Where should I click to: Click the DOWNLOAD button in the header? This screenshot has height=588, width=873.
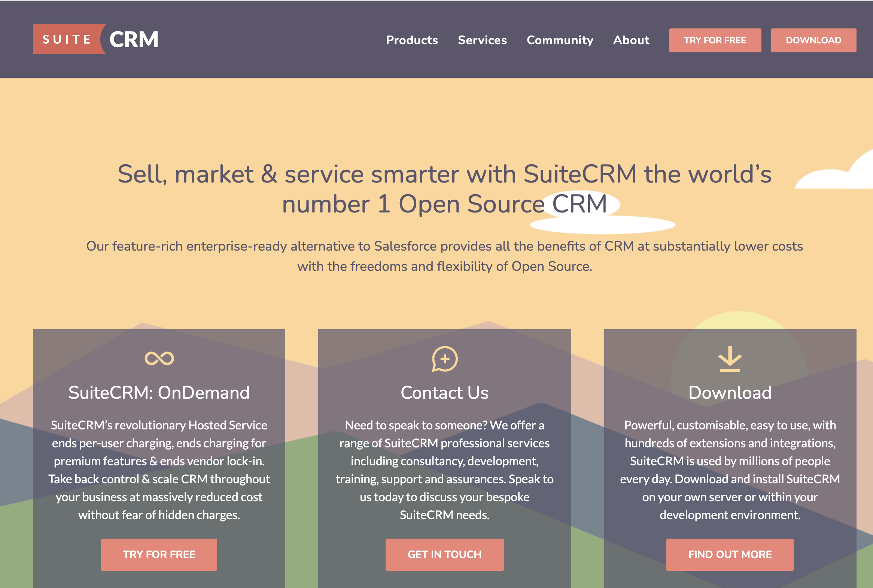point(813,40)
